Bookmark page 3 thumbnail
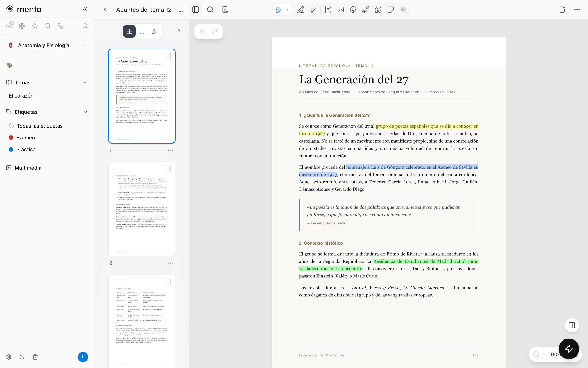 pos(168,282)
